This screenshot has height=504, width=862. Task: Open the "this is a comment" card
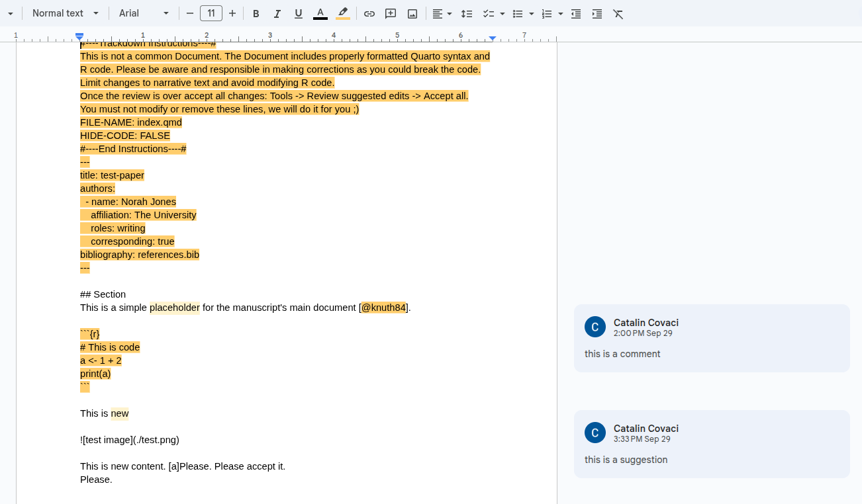[712, 338]
